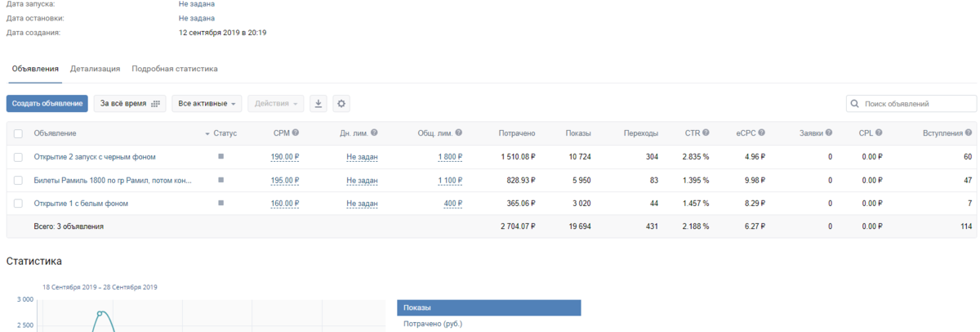Expand the Все активные filter dropdown
The width and height of the screenshot is (980, 332).
(207, 104)
